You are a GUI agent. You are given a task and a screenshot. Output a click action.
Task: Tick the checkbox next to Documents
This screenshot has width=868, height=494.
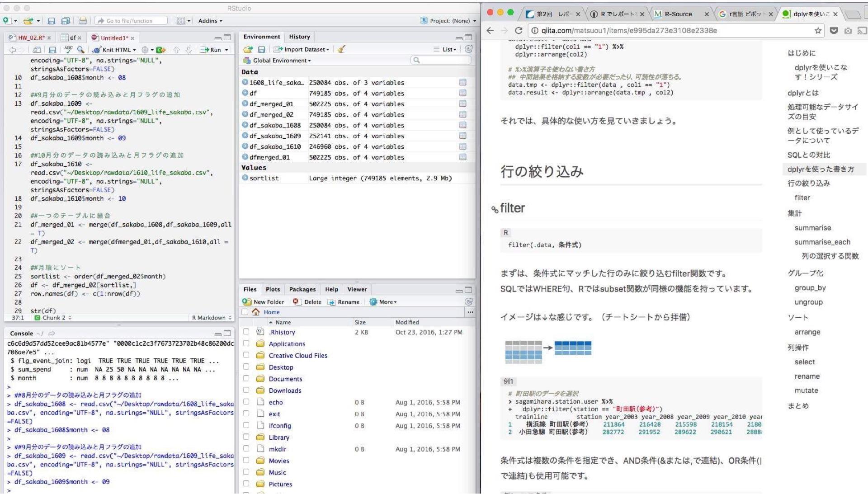pos(246,379)
